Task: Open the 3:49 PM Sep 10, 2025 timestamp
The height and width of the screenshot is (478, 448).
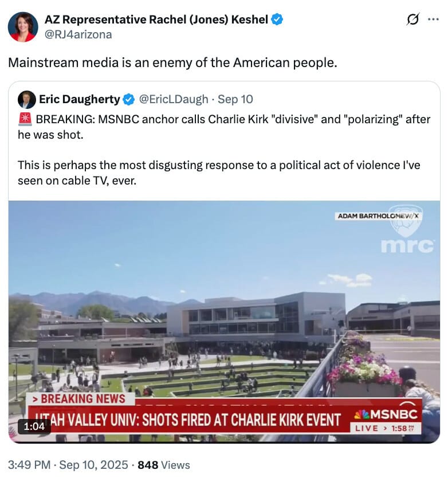Action: point(68,465)
